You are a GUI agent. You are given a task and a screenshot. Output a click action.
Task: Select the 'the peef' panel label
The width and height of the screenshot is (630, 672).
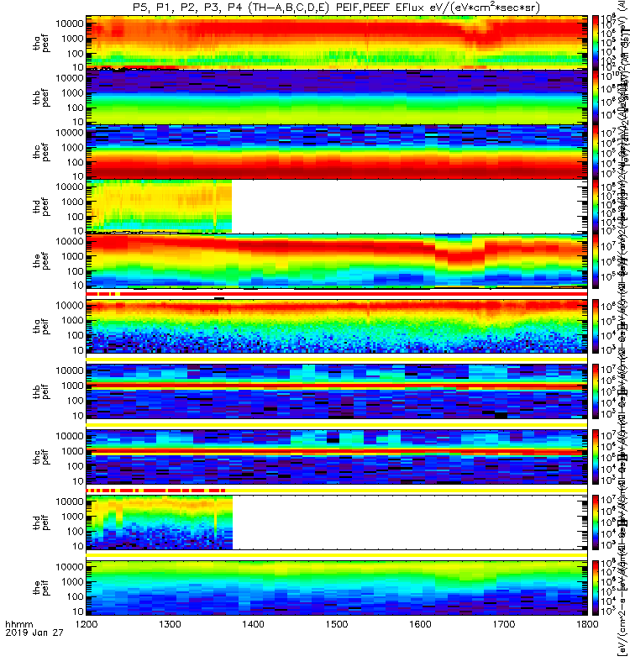(41, 261)
